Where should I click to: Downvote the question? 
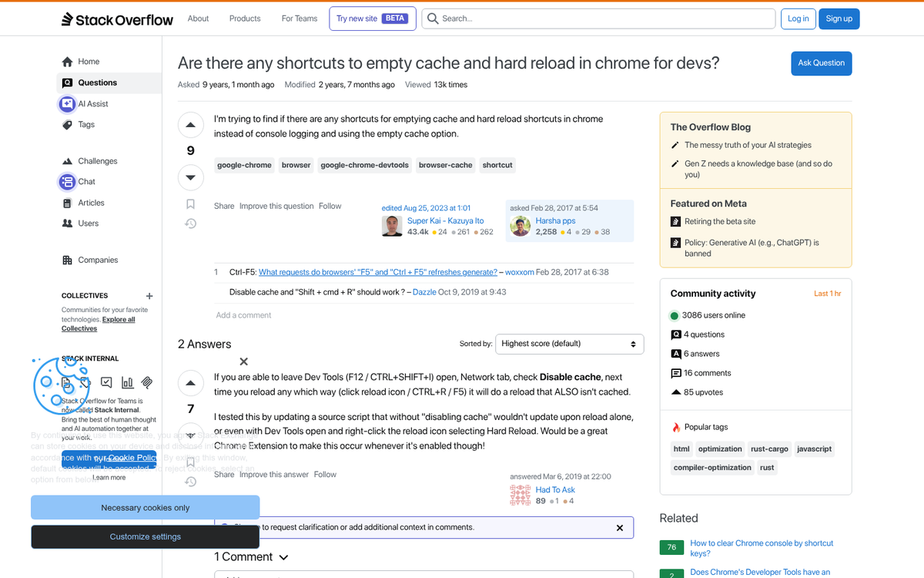tap(190, 177)
